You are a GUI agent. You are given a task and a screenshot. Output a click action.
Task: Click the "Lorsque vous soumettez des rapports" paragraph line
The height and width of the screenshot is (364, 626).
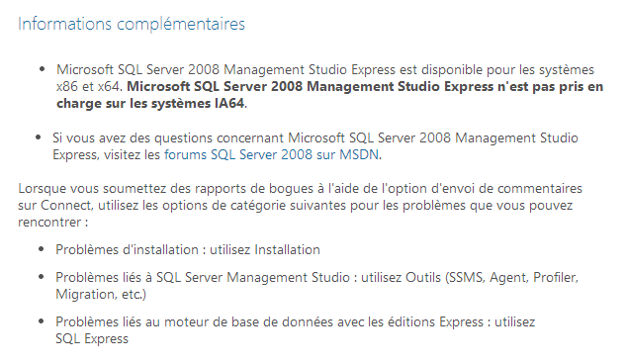[301, 188]
